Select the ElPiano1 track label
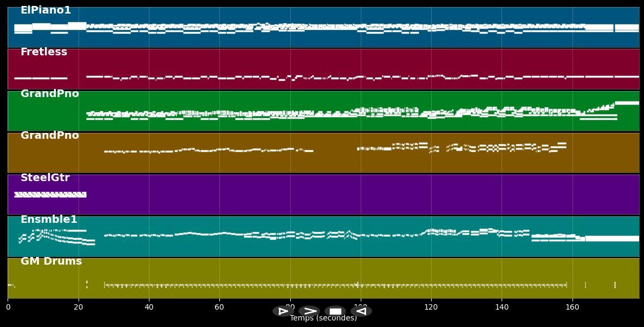The height and width of the screenshot is (327, 644). click(45, 9)
